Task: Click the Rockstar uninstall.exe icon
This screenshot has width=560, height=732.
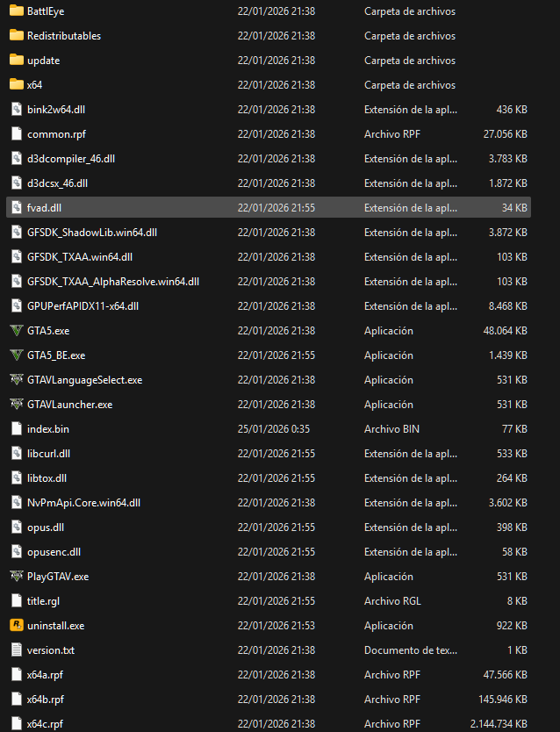Action: click(16, 626)
